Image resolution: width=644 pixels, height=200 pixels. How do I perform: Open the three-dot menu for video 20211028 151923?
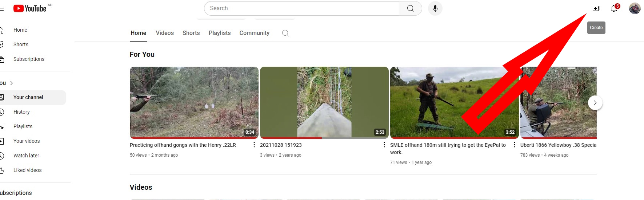tap(384, 145)
